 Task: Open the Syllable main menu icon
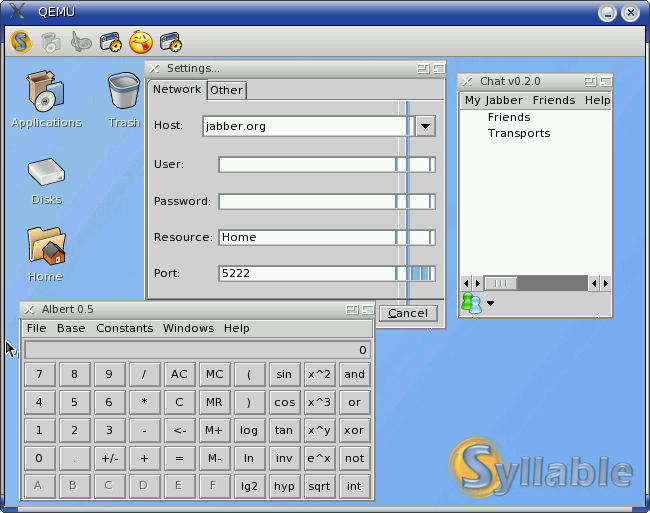[x=21, y=42]
